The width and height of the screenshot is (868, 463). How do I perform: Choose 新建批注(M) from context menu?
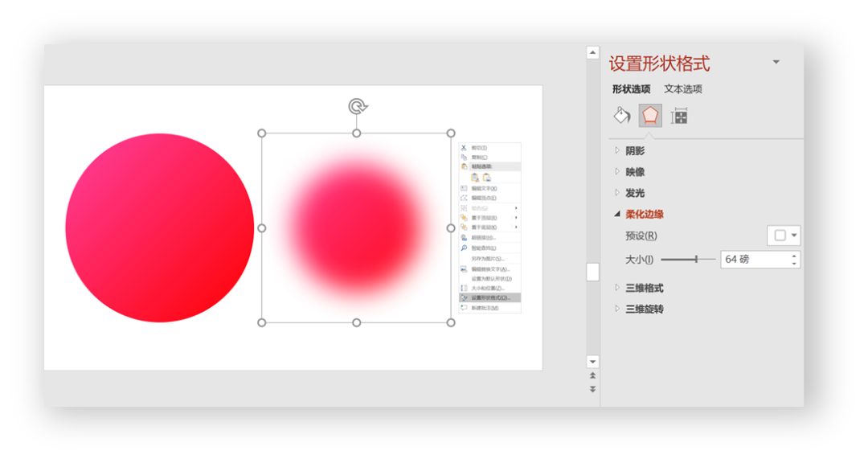[490, 307]
